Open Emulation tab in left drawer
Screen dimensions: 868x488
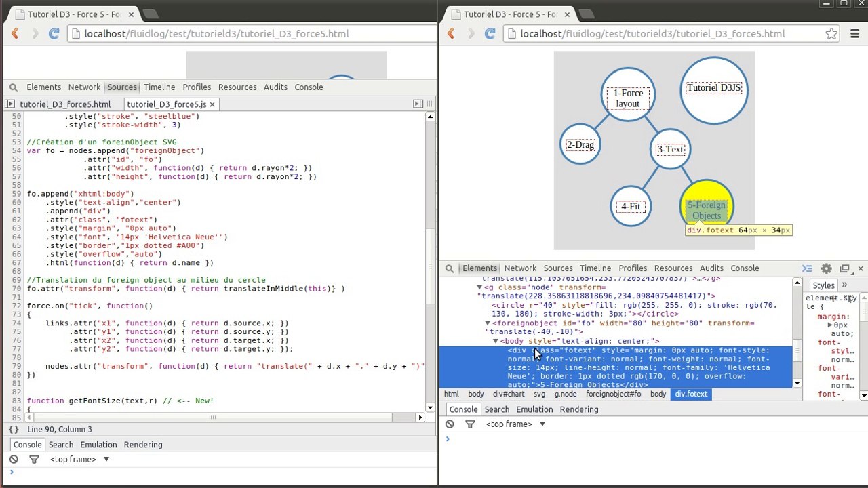click(x=98, y=445)
